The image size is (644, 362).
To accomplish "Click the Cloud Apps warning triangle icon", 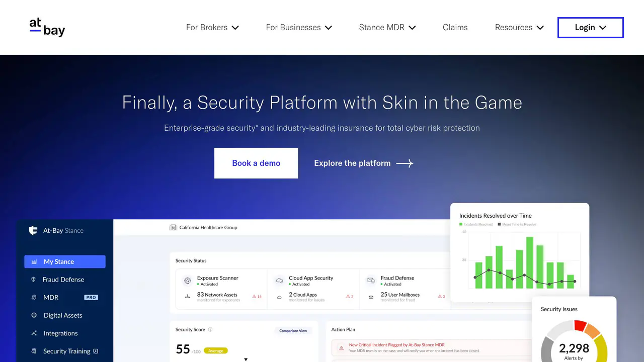I will (348, 297).
